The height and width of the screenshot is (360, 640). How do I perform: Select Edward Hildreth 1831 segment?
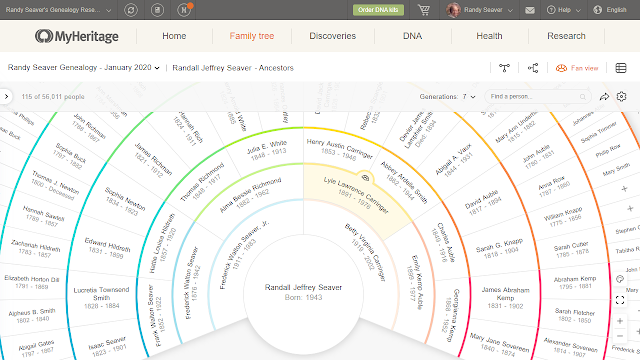pos(107,248)
